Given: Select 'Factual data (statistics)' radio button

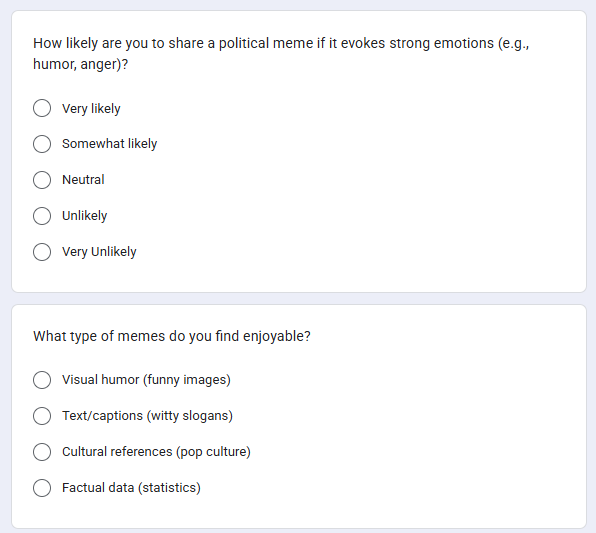Looking at the screenshot, I should 42,488.
